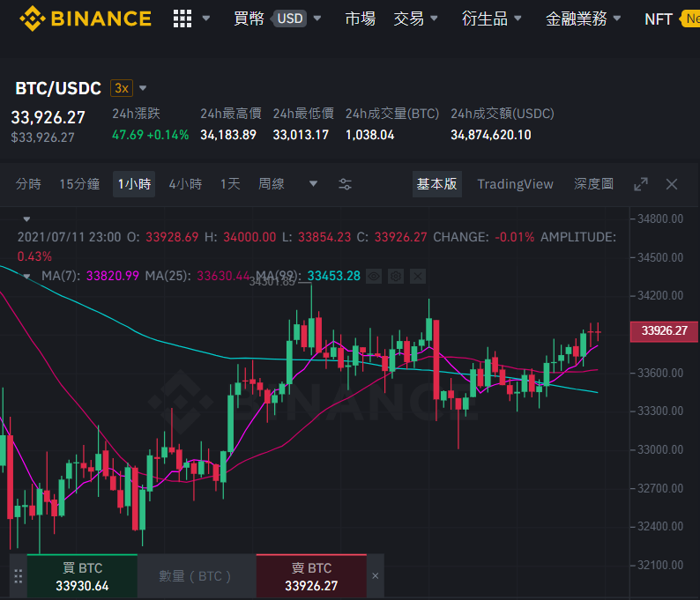
Task: Click the 賣 BTC sell button
Action: 311,576
